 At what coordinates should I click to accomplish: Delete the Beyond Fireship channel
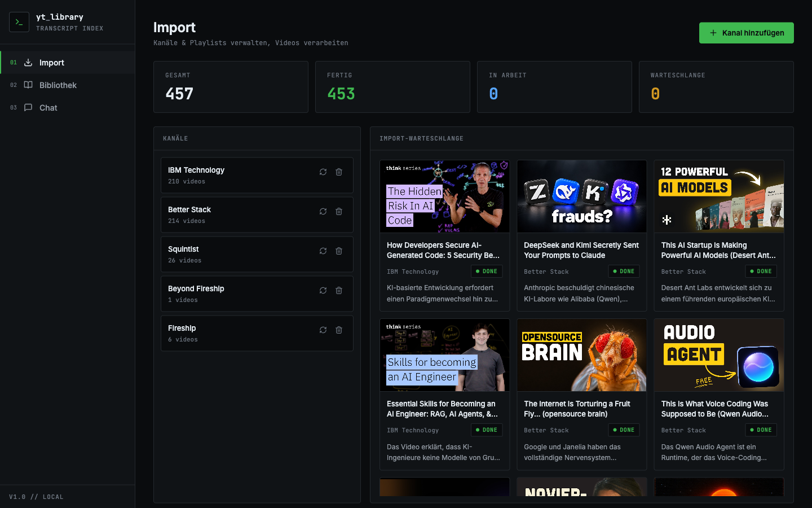tap(339, 291)
